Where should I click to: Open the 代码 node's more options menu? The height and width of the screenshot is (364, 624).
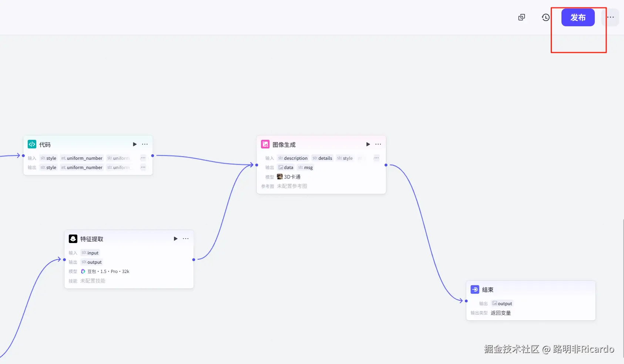145,144
